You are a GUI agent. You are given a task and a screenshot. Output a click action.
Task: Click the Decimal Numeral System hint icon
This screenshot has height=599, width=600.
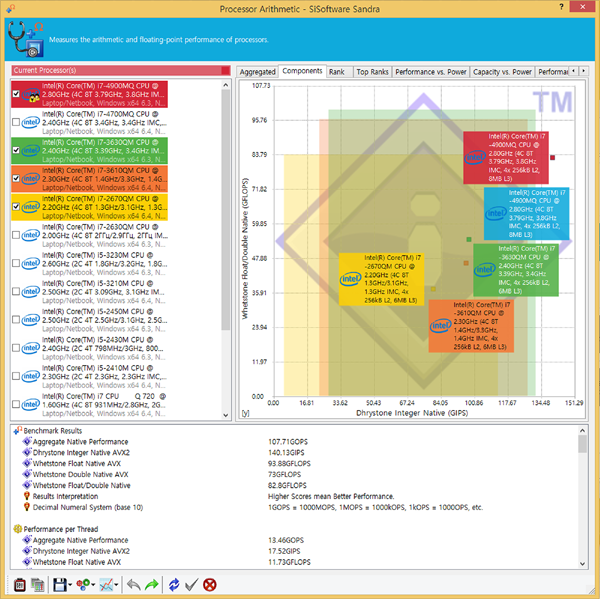27,507
